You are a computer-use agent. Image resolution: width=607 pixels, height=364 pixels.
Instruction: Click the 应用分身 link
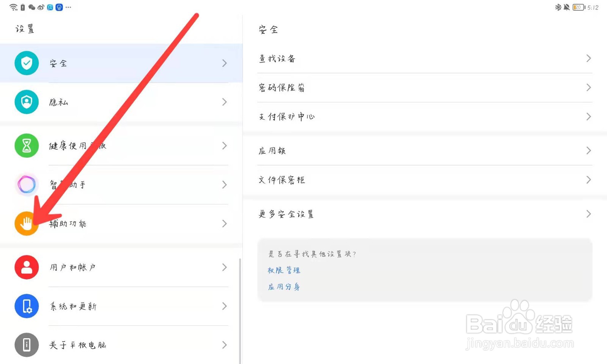coord(284,287)
